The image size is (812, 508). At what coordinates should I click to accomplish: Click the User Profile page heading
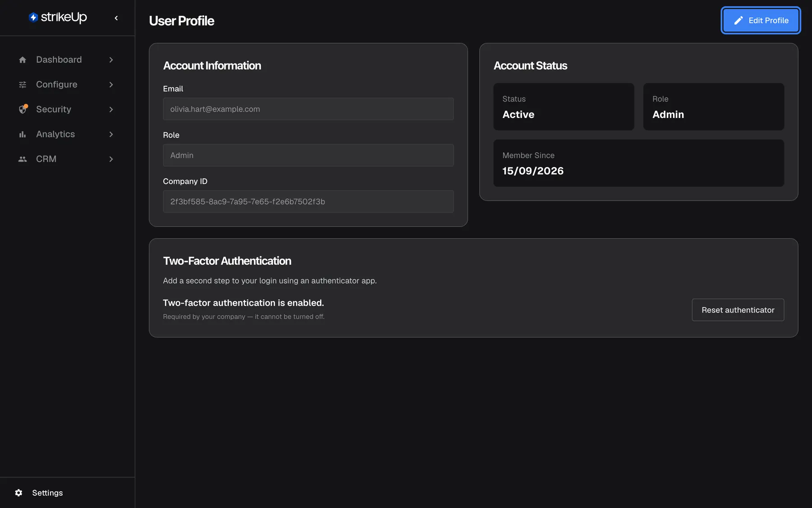click(181, 21)
